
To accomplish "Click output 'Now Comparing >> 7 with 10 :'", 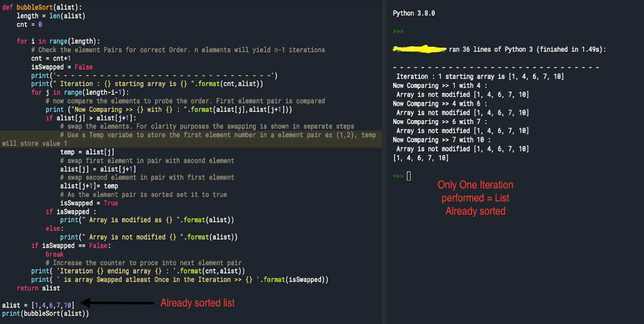I will 442,140.
